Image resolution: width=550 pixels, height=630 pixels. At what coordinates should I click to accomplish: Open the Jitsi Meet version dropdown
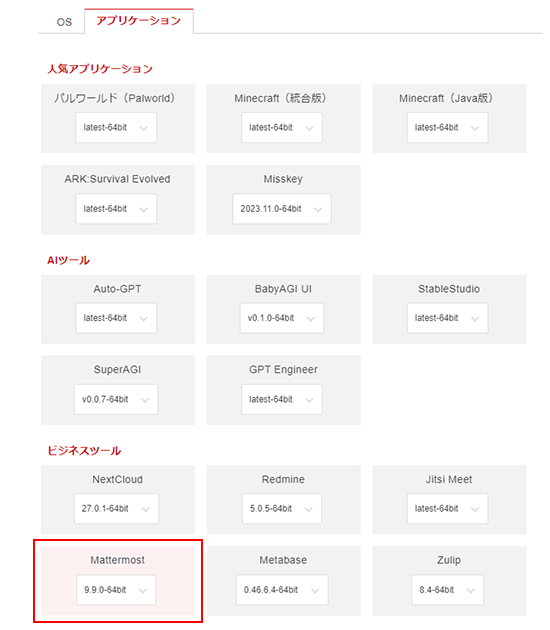pyautogui.click(x=448, y=509)
